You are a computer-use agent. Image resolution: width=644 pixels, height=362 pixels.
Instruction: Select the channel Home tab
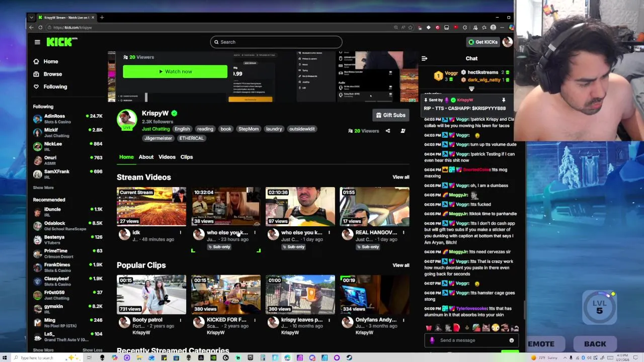tap(126, 157)
